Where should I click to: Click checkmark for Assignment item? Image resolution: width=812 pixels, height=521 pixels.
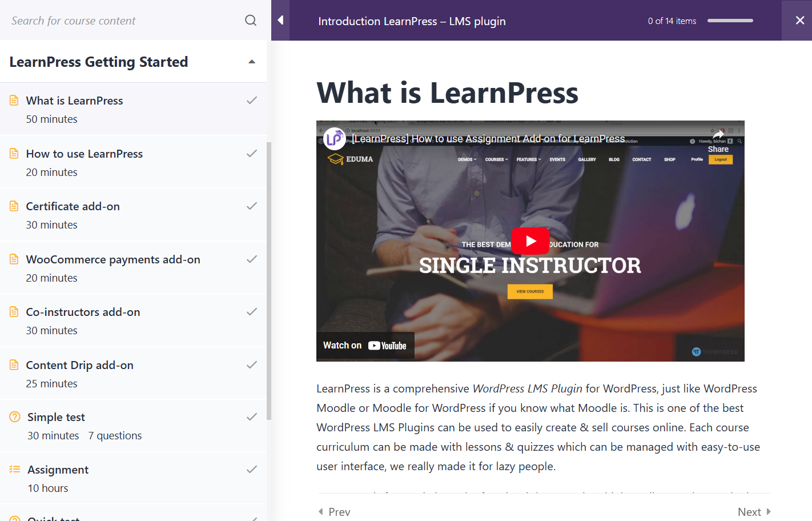point(252,470)
